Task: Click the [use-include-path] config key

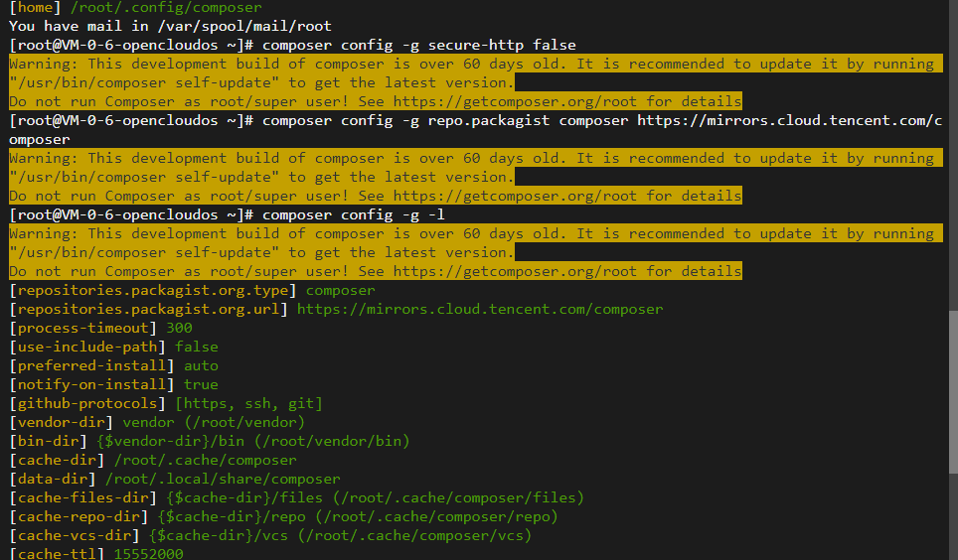Action: [86, 347]
